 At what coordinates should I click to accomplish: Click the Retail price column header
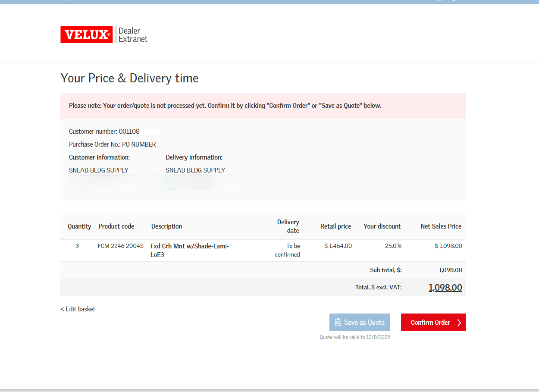[335, 226]
